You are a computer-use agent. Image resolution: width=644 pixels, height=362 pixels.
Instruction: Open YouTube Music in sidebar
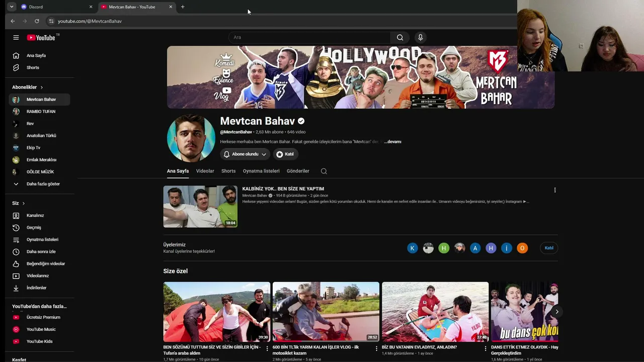point(39,329)
